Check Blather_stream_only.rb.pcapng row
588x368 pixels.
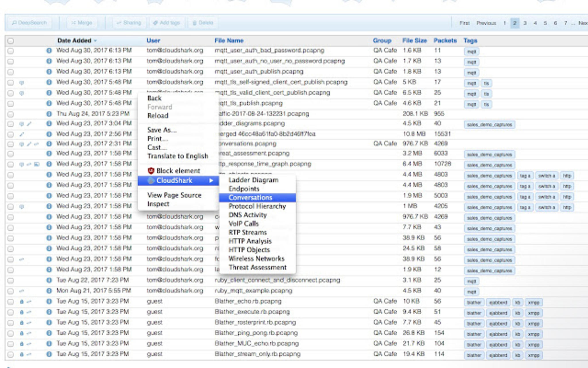(11, 354)
